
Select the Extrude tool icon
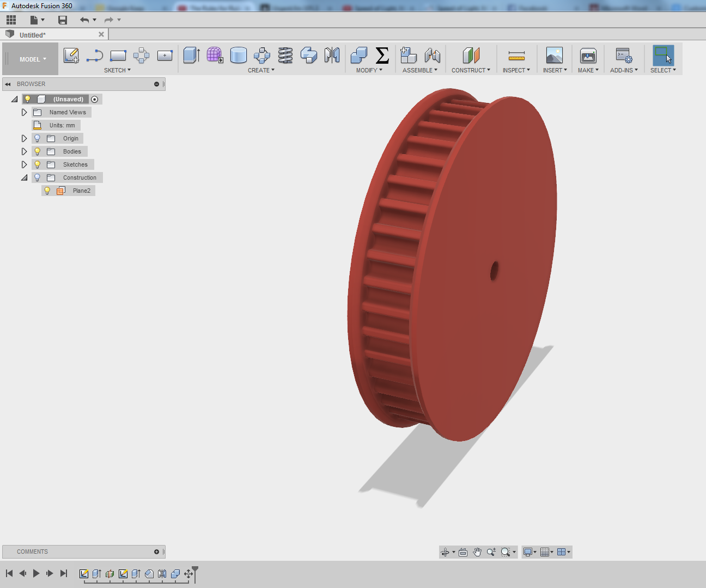191,56
